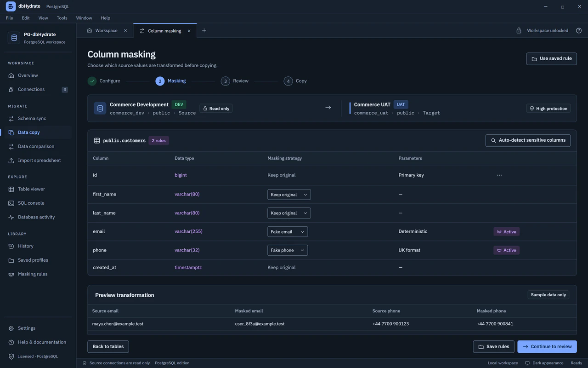Close the Column masking tab
588x368 pixels.
coord(189,31)
